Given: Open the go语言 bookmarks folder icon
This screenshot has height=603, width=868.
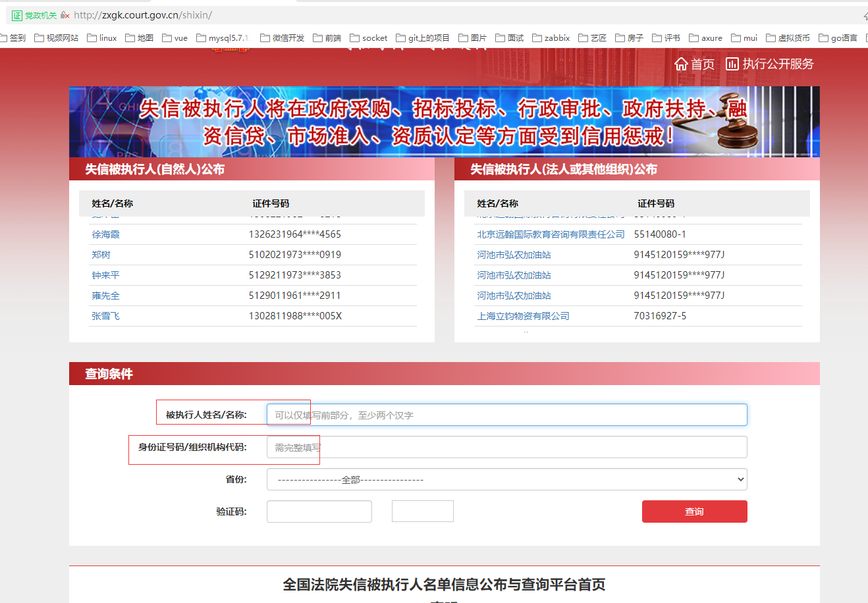Looking at the screenshot, I should click(825, 38).
